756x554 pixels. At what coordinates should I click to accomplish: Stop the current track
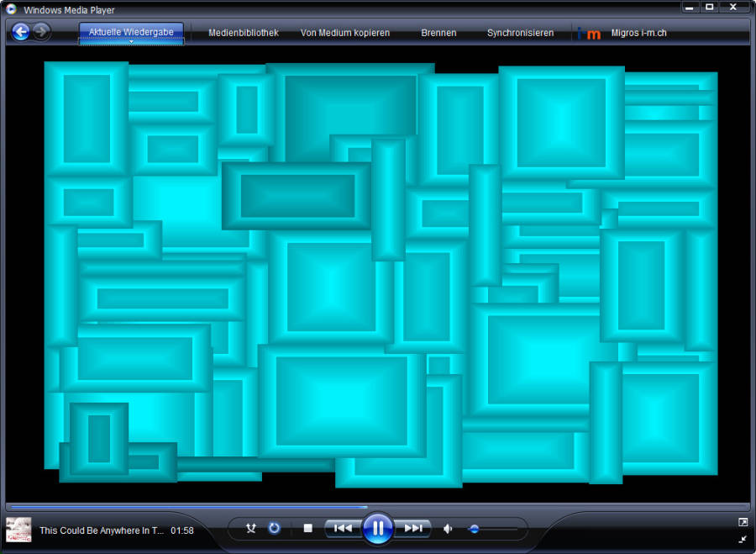[307, 529]
